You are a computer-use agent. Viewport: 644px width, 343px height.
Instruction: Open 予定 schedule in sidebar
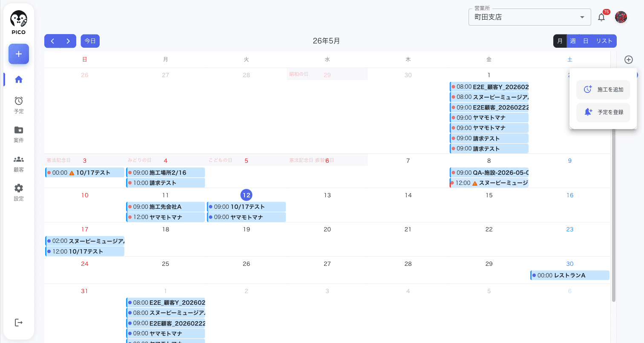[19, 105]
